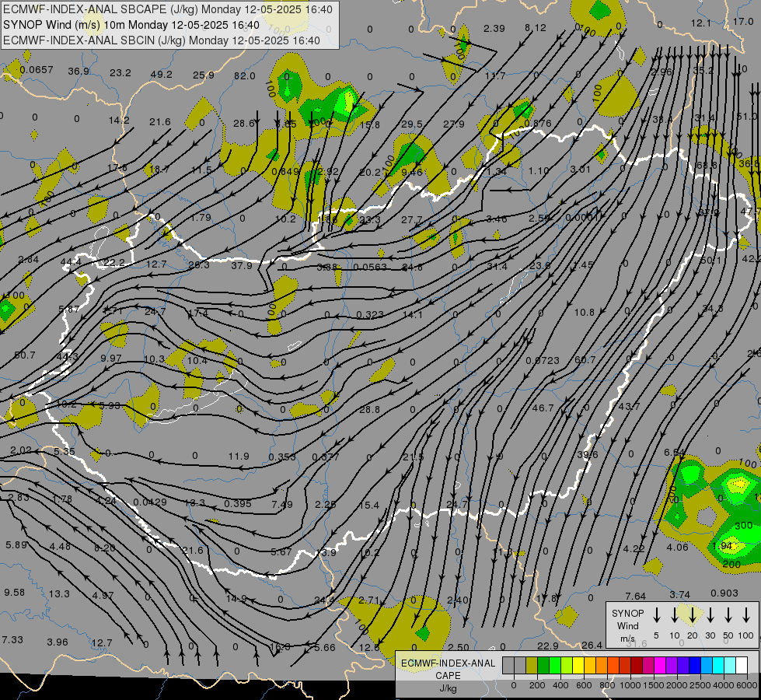
Task: Click the '600' tick label on CAPE legend
Action: coord(584,685)
